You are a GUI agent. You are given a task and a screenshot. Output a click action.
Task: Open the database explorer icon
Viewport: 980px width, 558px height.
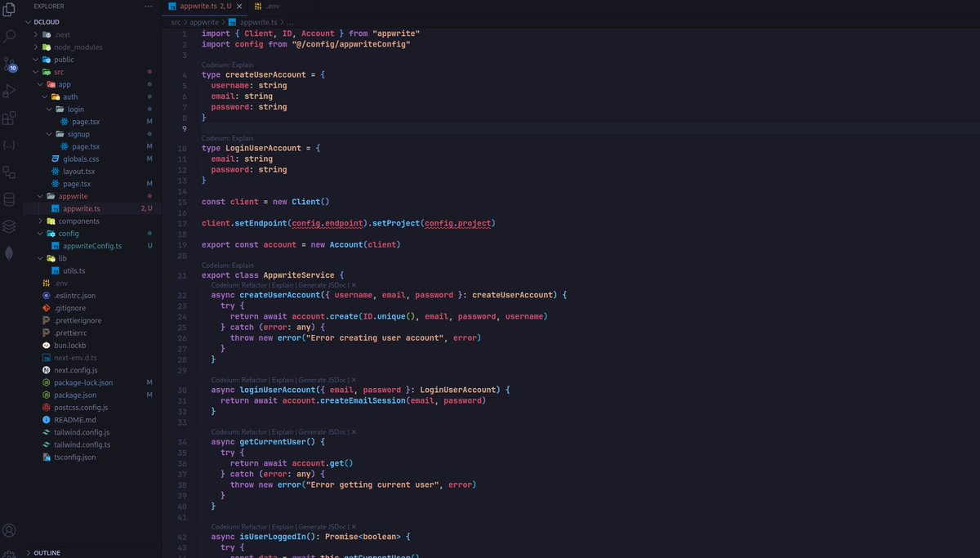pos(9,199)
